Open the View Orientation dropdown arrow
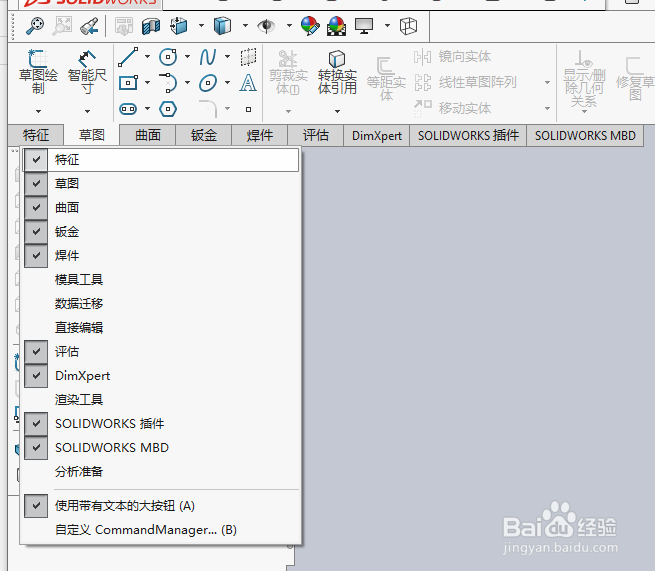Viewport: 655px width, 571px height. [201, 26]
